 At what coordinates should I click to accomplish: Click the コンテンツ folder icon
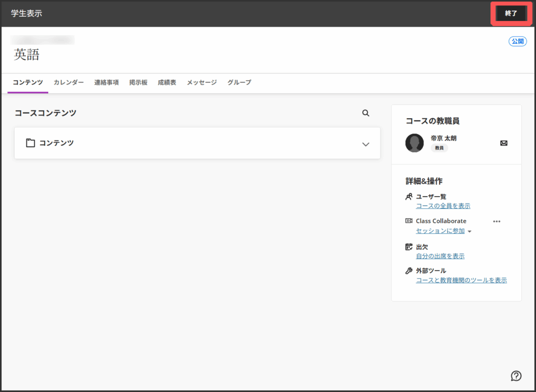30,143
